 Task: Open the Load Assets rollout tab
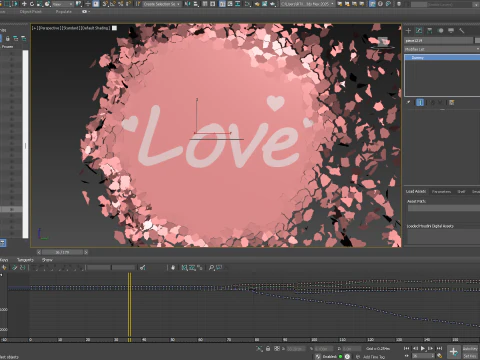tap(416, 191)
